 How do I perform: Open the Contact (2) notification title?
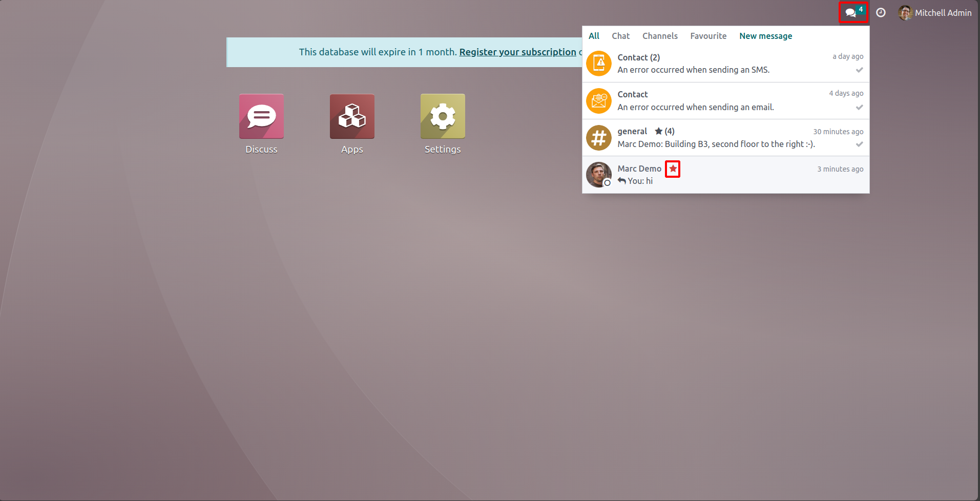pyautogui.click(x=638, y=57)
